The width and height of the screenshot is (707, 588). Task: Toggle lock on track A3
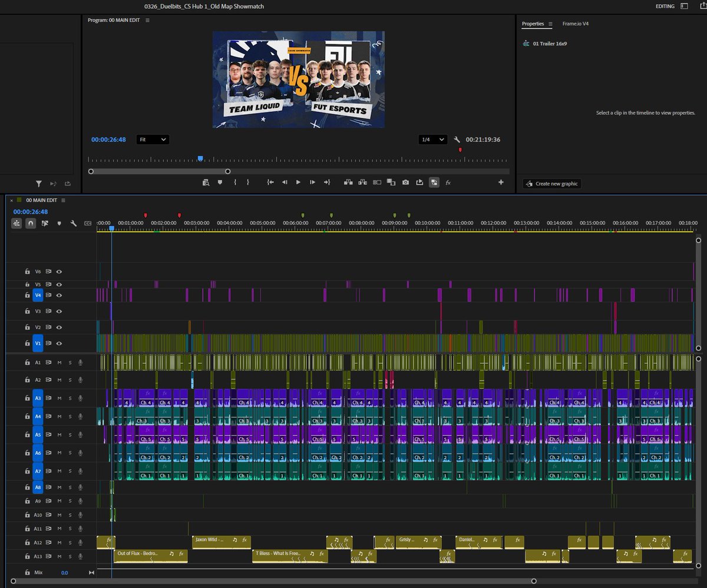click(27, 398)
